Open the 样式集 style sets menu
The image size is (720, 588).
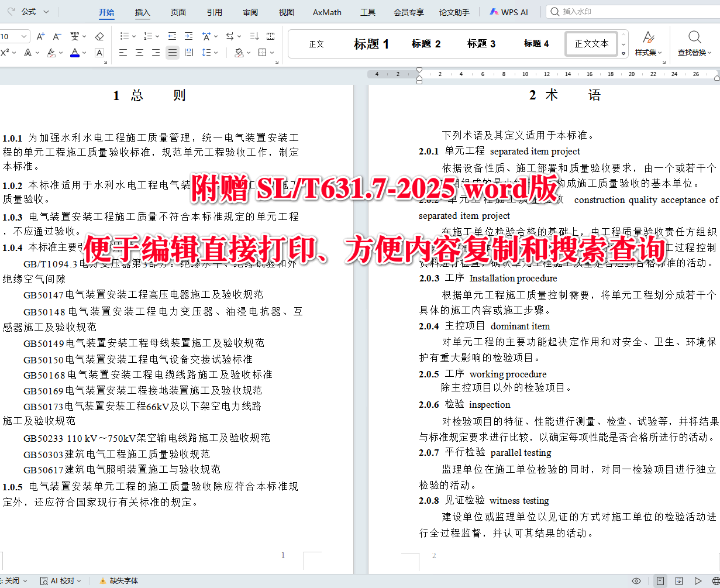(x=649, y=43)
